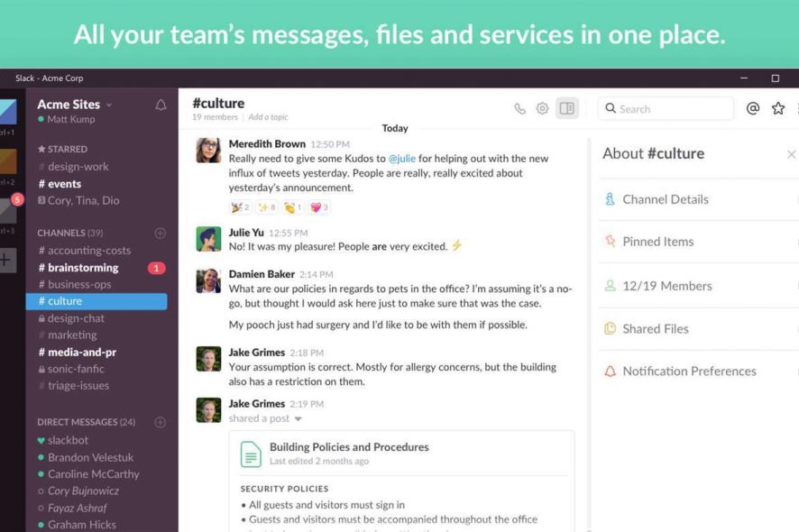799x532 pixels.
Task: Click the DIRECT MESSAGES (24) header
Action: [86, 422]
